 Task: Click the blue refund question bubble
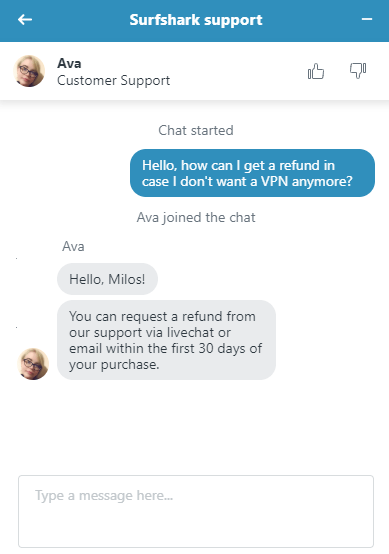(252, 173)
